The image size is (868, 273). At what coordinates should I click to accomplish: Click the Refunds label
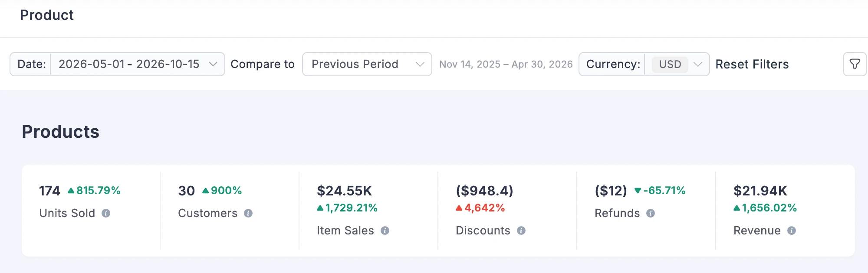[x=617, y=213]
